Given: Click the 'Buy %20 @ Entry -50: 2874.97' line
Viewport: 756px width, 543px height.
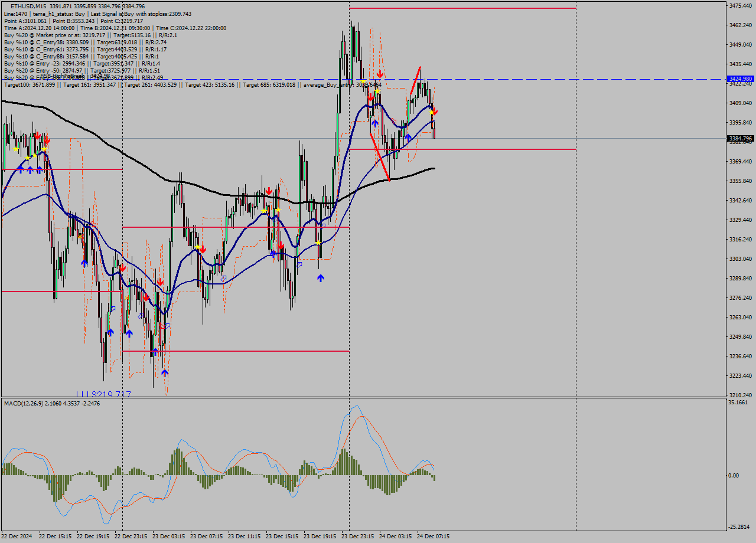Looking at the screenshot, I should (82, 70).
